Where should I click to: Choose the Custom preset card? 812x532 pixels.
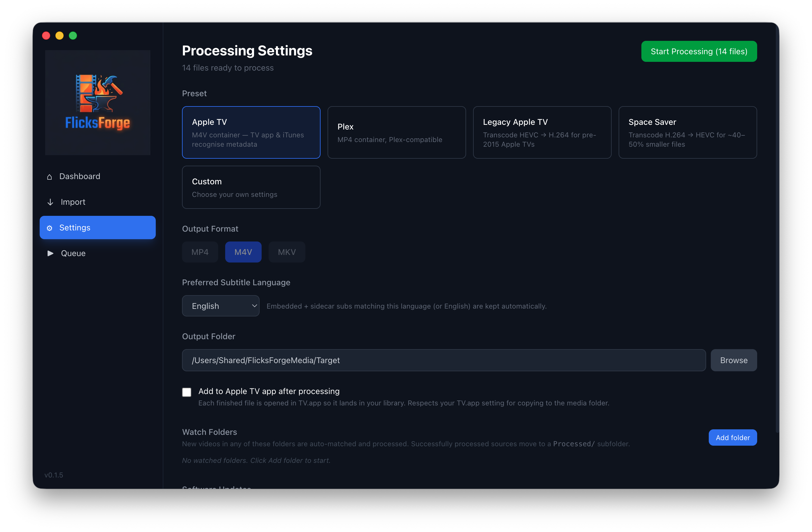[251, 187]
